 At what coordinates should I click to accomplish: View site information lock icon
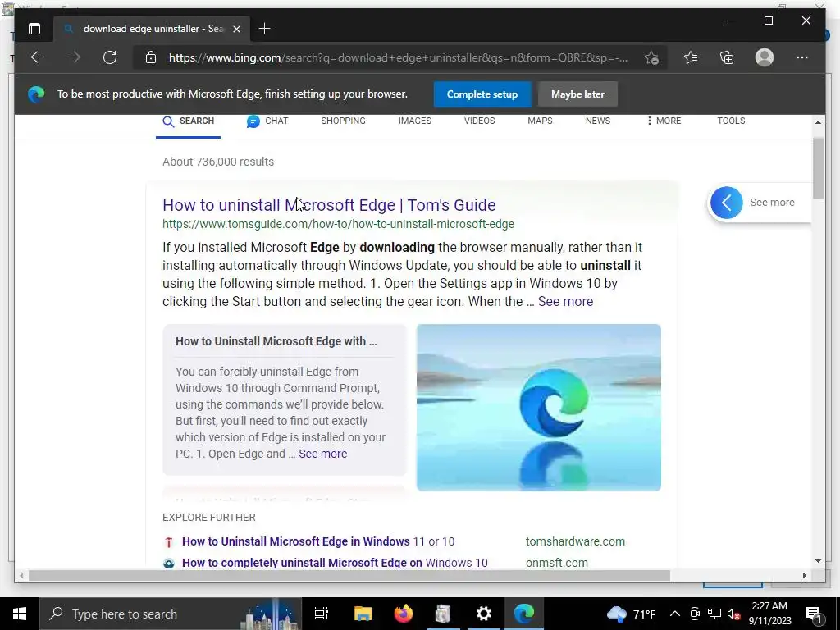pyautogui.click(x=151, y=57)
